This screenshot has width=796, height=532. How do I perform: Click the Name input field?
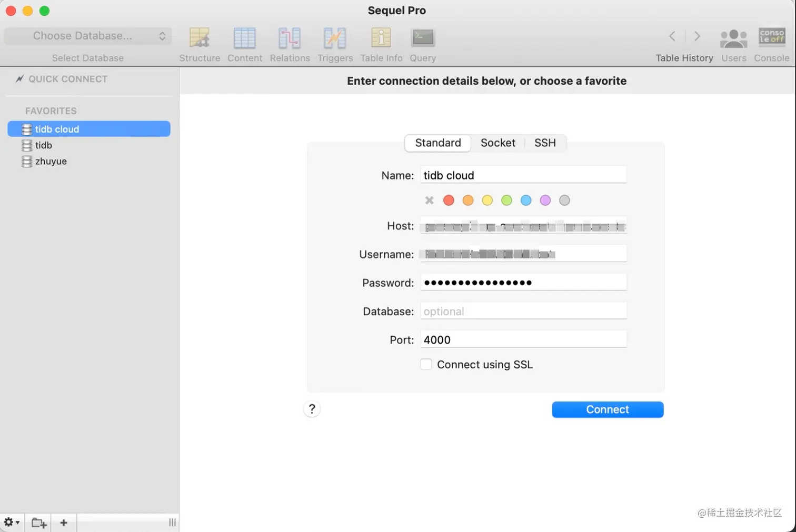523,175
